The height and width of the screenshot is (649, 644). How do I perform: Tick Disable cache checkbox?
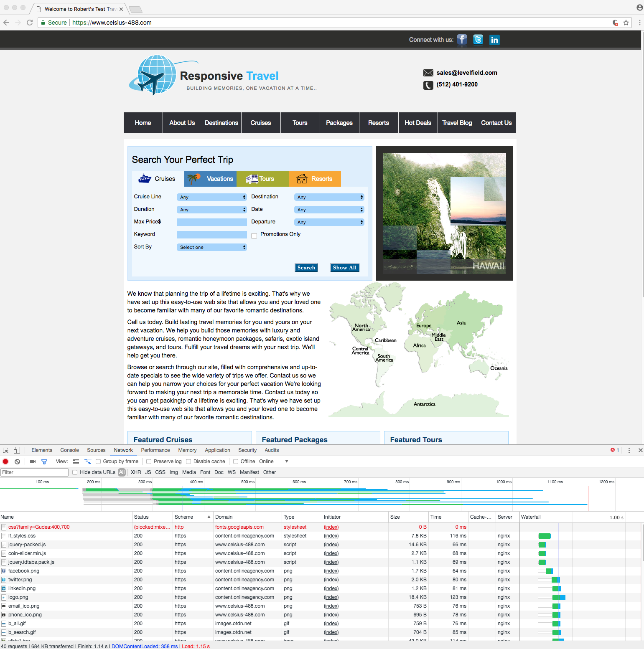pyautogui.click(x=188, y=461)
